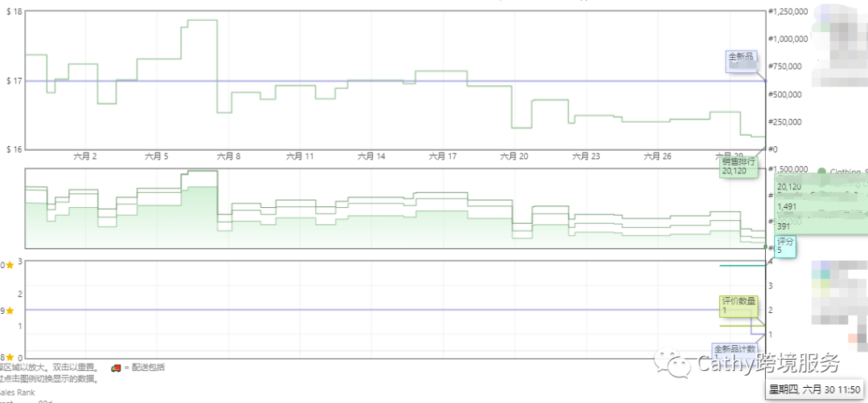The height and width of the screenshot is (403, 868).
Task: Click the Sales Rank label at bottom left
Action: [x=17, y=393]
